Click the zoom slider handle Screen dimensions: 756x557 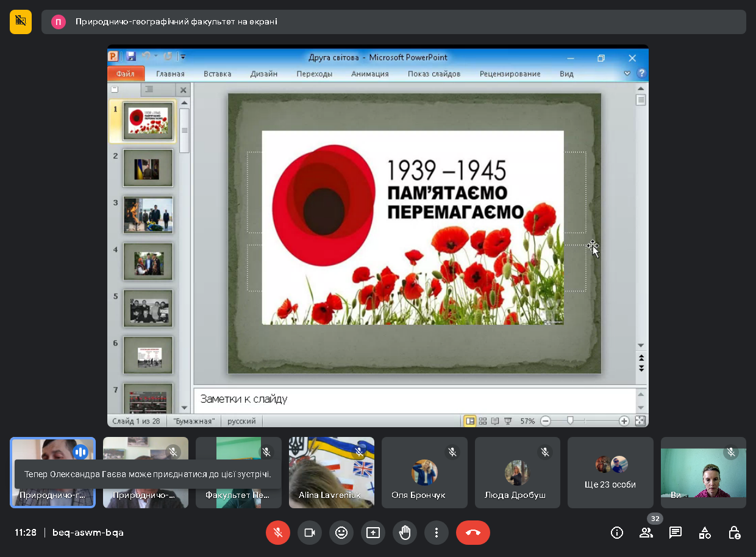coord(570,421)
